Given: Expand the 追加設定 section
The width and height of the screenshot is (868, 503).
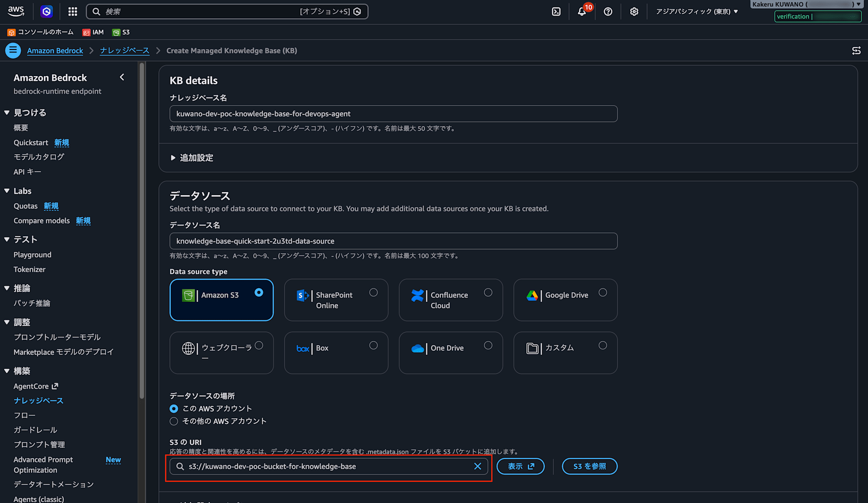Looking at the screenshot, I should tap(191, 158).
